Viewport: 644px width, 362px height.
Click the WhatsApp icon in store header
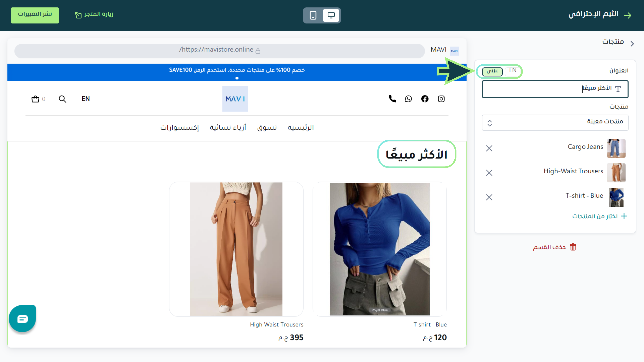408,99
